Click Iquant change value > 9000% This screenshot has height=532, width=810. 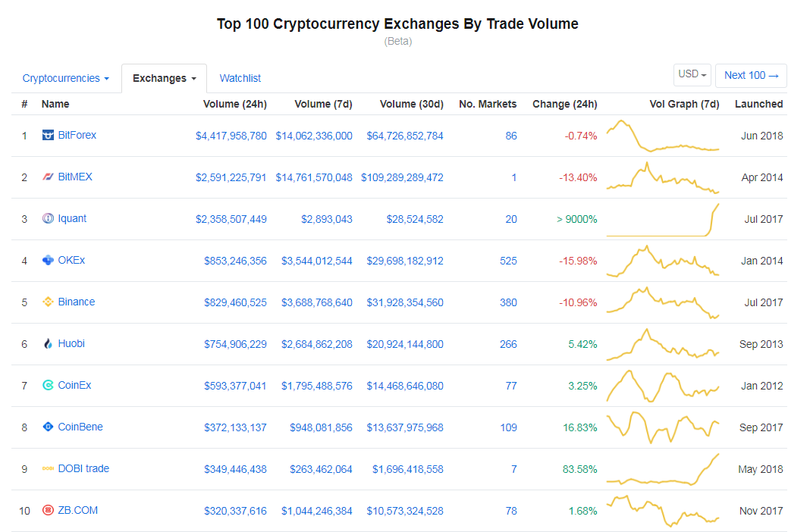(576, 219)
